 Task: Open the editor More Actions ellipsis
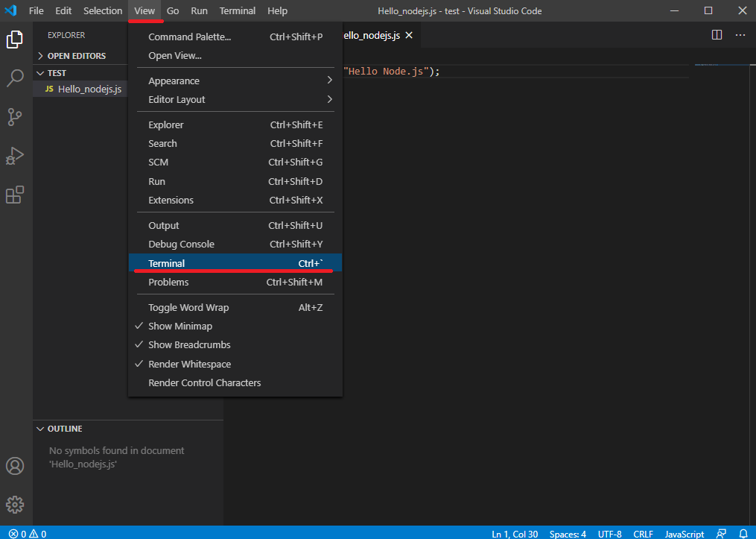tap(740, 35)
